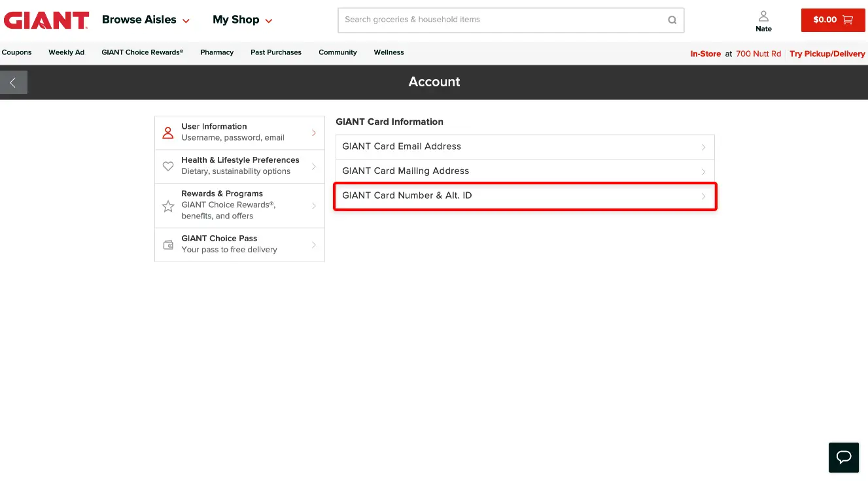Open the $0.00 shopping cart
Image resolution: width=868 pixels, height=487 pixels.
tap(833, 20)
